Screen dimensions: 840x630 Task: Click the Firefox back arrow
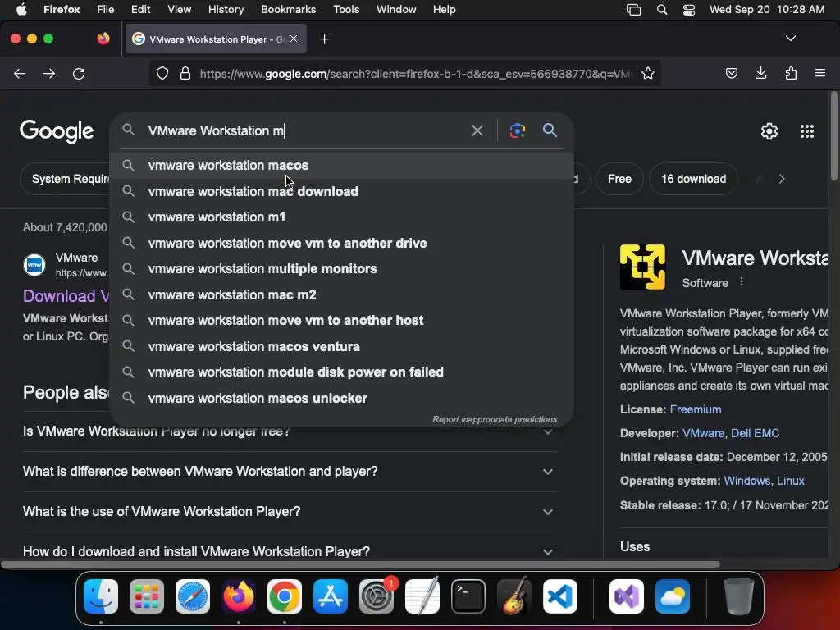20,73
